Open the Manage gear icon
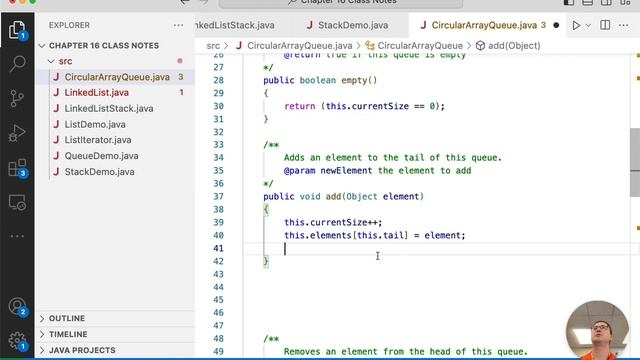 17,340
